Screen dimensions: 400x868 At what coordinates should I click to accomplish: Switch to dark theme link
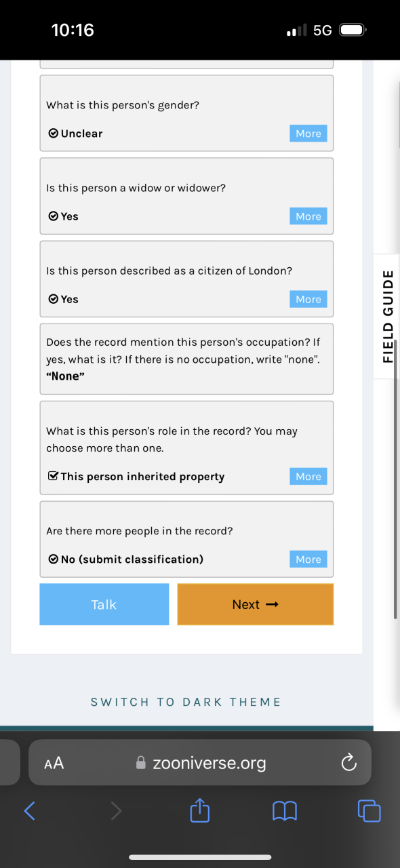pos(186,702)
